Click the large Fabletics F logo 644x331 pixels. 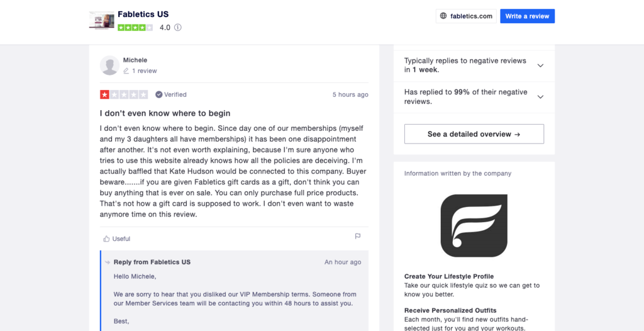click(x=474, y=226)
